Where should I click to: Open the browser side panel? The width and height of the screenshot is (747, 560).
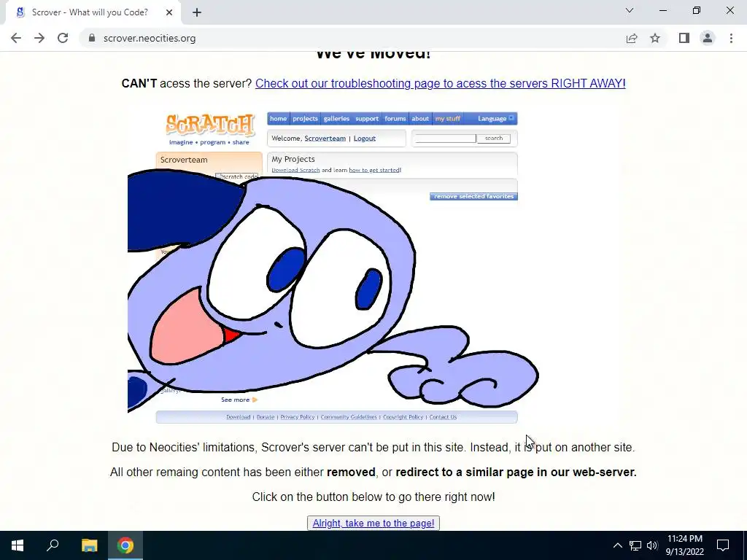pyautogui.click(x=684, y=38)
